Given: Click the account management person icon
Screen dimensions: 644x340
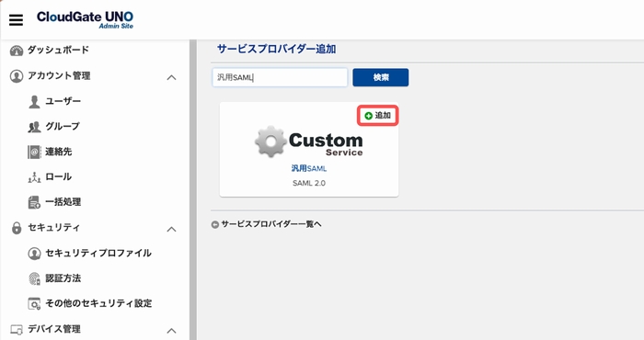Looking at the screenshot, I should coord(17,76).
